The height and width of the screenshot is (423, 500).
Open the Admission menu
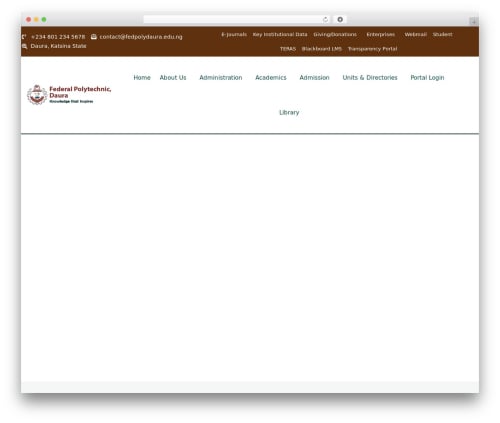(x=314, y=77)
